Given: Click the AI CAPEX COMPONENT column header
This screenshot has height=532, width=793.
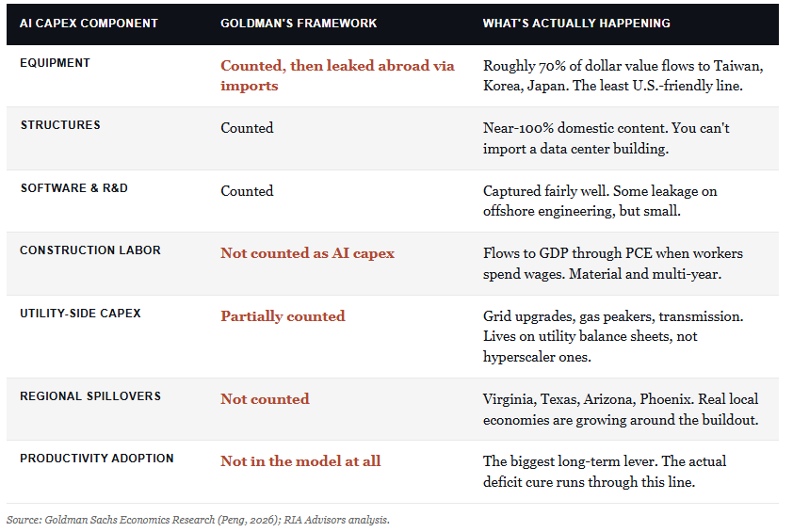Looking at the screenshot, I should pyautogui.click(x=89, y=24).
